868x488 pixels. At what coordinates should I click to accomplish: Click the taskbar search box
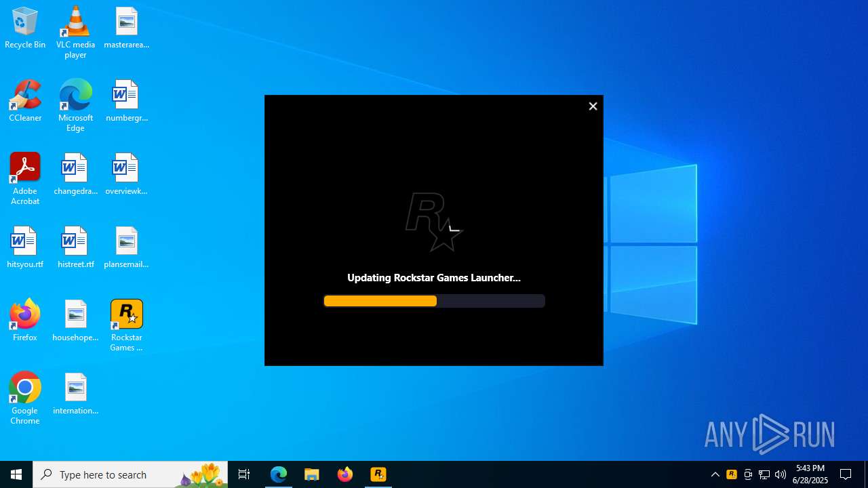(130, 474)
